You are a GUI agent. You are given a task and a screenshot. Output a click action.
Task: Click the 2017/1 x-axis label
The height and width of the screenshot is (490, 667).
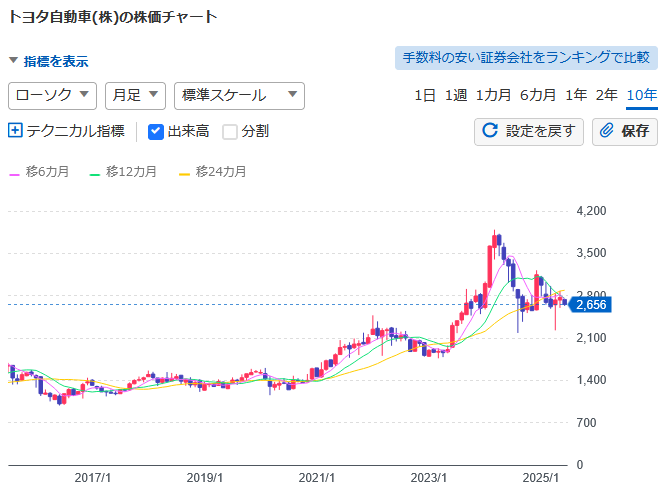tap(93, 478)
